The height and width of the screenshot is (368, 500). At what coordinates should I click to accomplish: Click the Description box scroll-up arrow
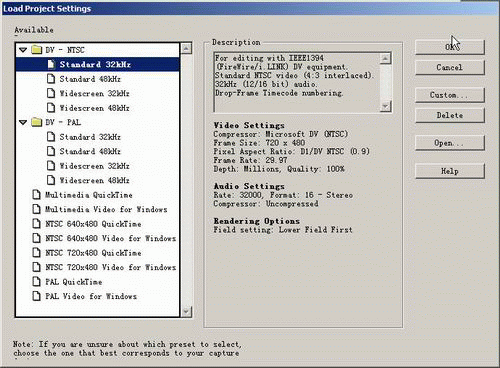pyautogui.click(x=385, y=59)
